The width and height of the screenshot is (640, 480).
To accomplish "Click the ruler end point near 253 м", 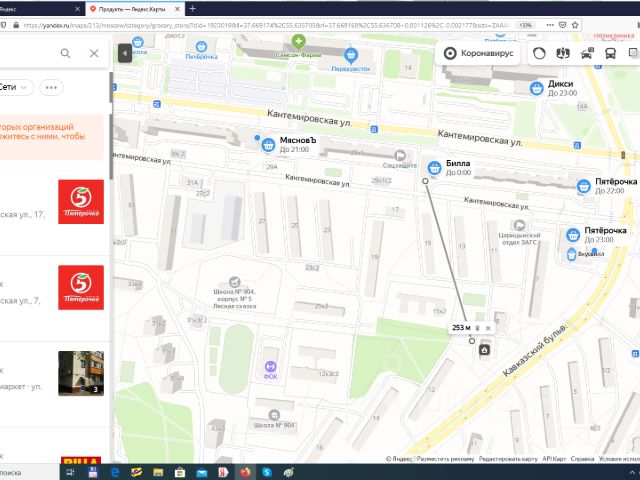I will pyautogui.click(x=472, y=341).
